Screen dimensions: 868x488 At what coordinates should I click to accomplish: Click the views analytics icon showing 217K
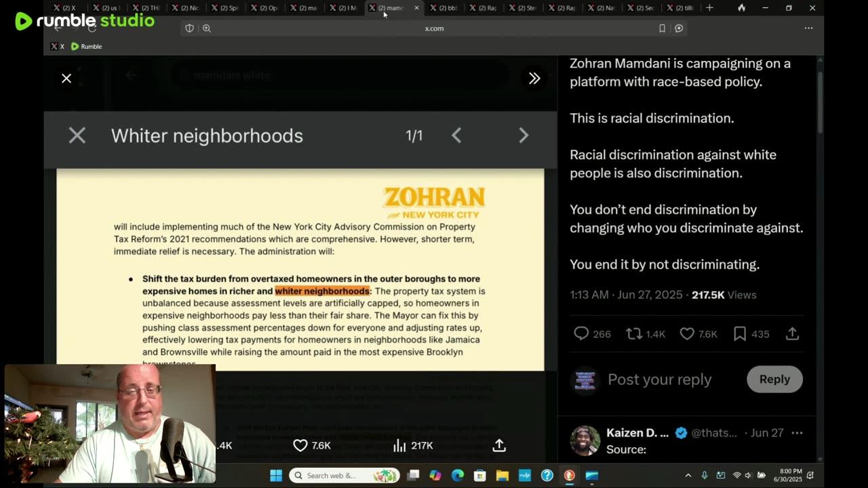click(x=399, y=445)
